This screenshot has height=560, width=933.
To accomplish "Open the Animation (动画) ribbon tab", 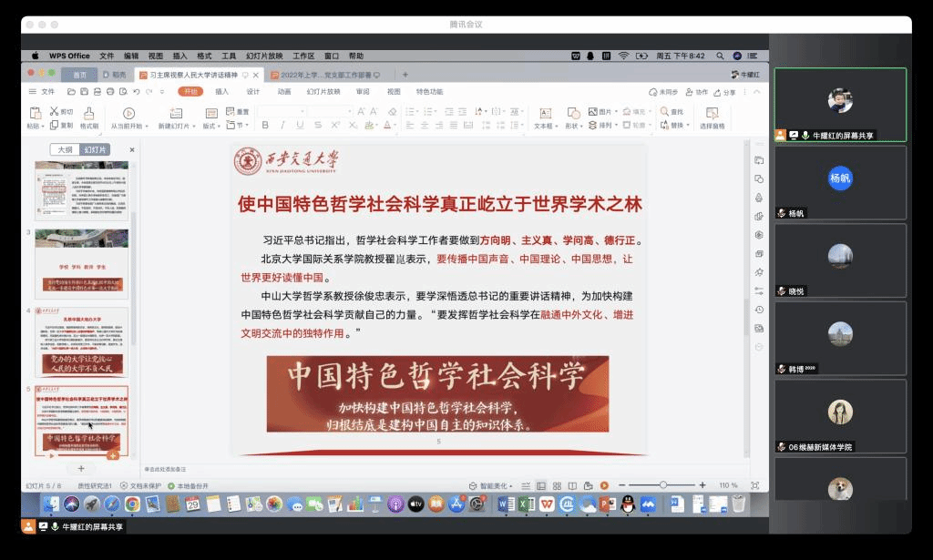I will click(283, 92).
